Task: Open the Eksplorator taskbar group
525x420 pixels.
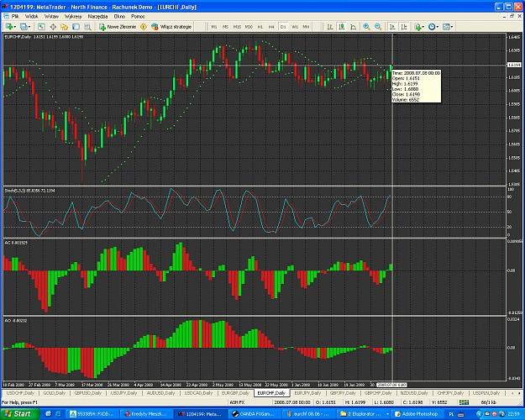Action: [365, 414]
